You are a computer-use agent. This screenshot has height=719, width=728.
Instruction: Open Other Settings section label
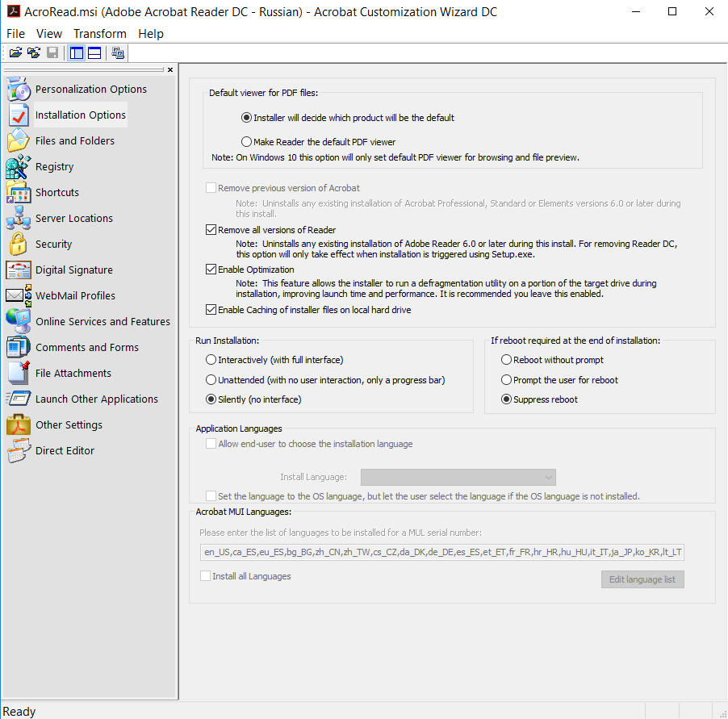point(69,424)
